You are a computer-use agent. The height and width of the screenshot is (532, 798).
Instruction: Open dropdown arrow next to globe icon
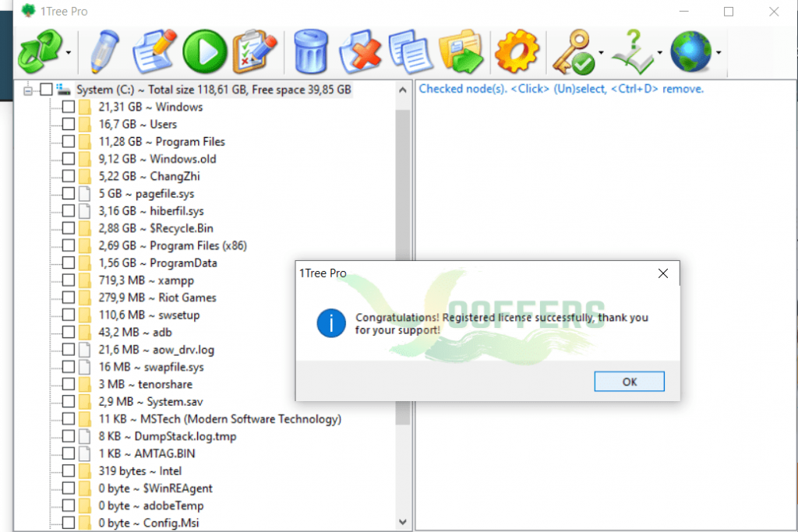pyautogui.click(x=719, y=52)
